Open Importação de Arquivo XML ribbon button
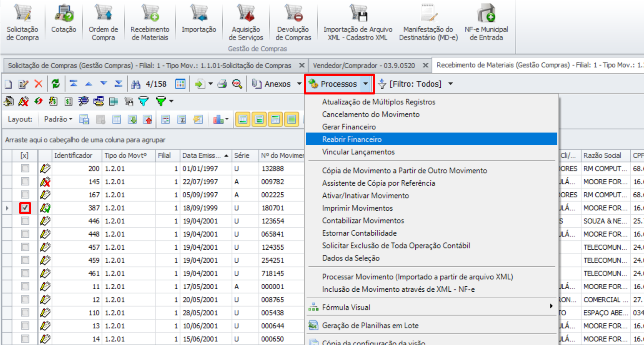Image resolution: width=644 pixels, height=345 pixels. [x=358, y=22]
